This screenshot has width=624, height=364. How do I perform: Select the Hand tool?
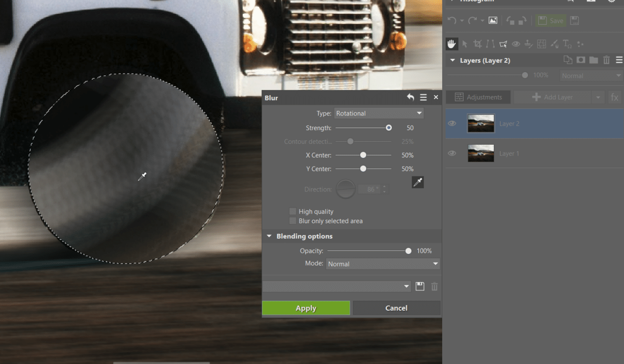(x=451, y=44)
